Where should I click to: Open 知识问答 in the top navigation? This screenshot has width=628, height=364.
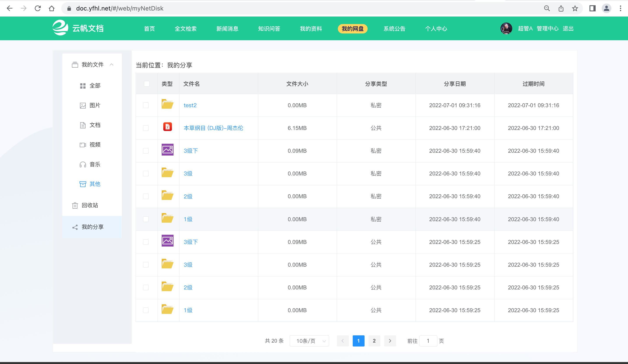coord(269,29)
